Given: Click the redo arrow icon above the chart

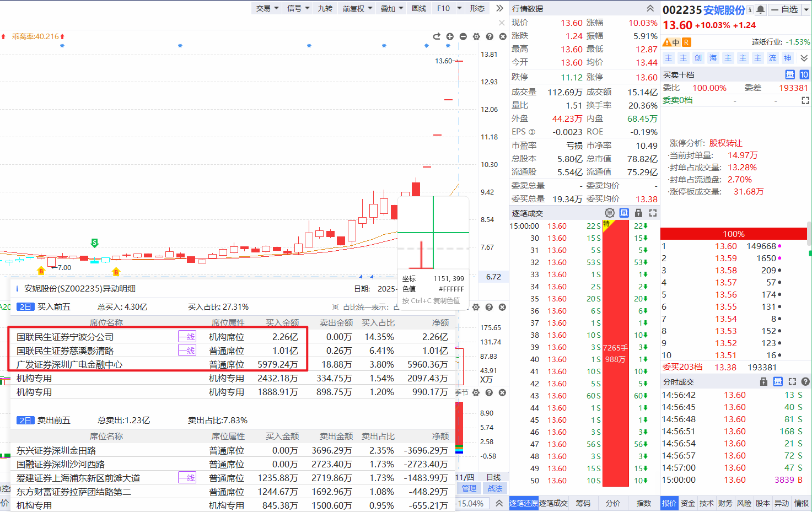Looking at the screenshot, I should [437, 36].
